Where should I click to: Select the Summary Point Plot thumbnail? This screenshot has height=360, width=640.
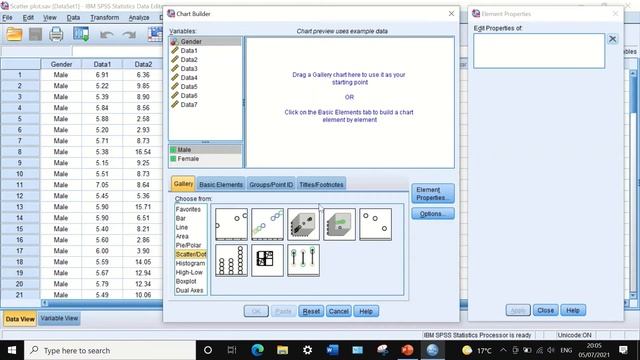pyautogui.click(x=376, y=224)
